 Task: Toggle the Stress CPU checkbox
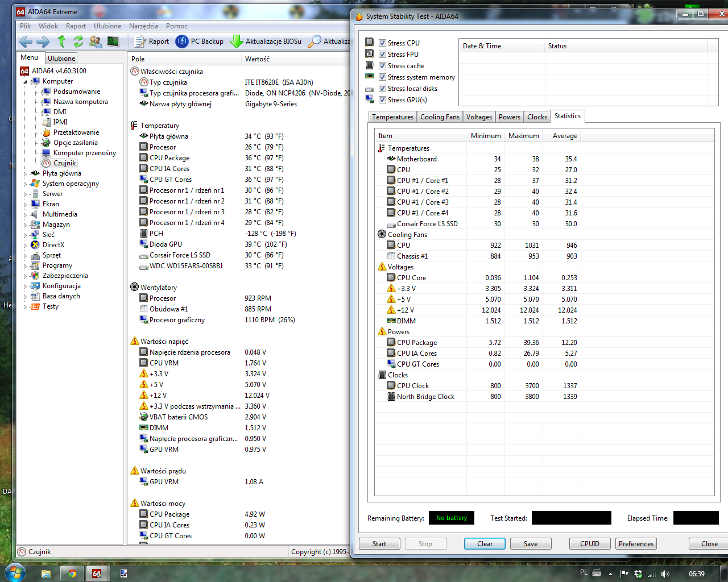(383, 43)
